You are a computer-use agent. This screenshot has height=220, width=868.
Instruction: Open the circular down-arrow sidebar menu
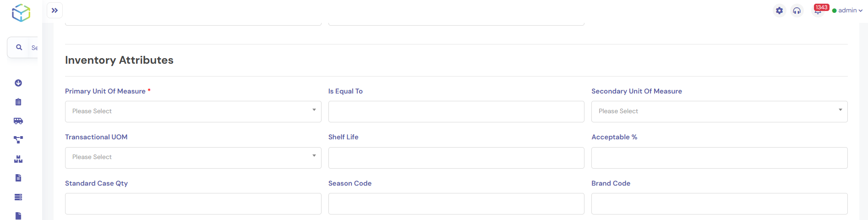pyautogui.click(x=18, y=83)
